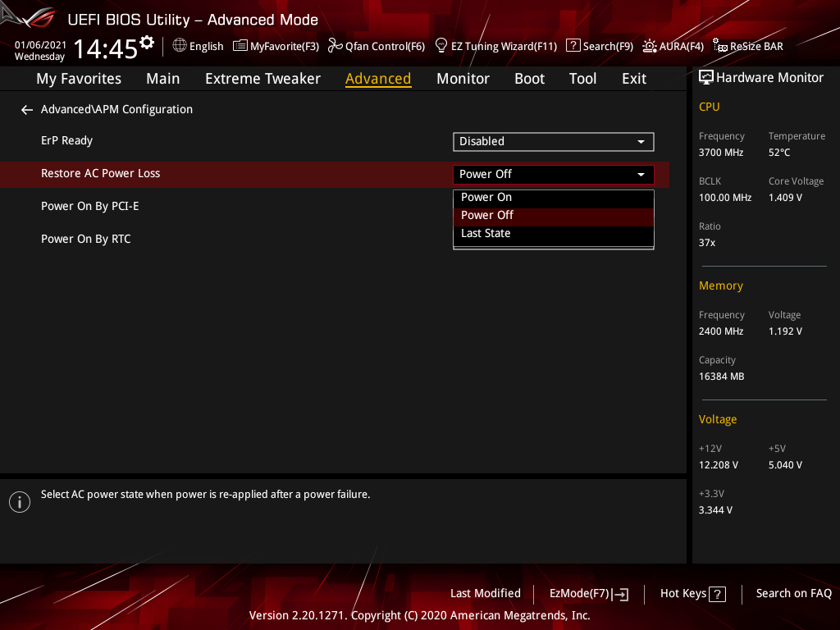Open the clock settings gear icon
This screenshot has height=630, width=840.
pos(147,43)
